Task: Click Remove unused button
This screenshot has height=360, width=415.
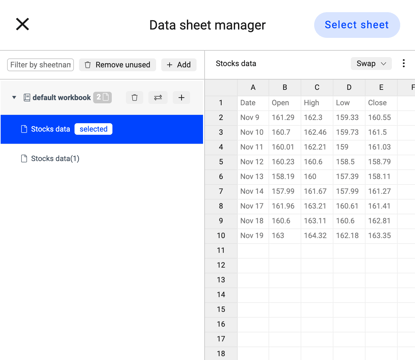Action: (x=117, y=65)
